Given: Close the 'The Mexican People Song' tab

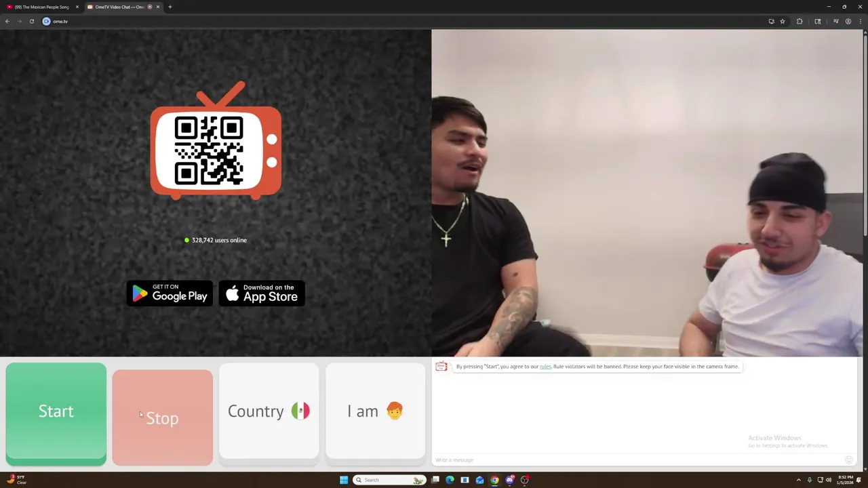Looking at the screenshot, I should [x=77, y=7].
